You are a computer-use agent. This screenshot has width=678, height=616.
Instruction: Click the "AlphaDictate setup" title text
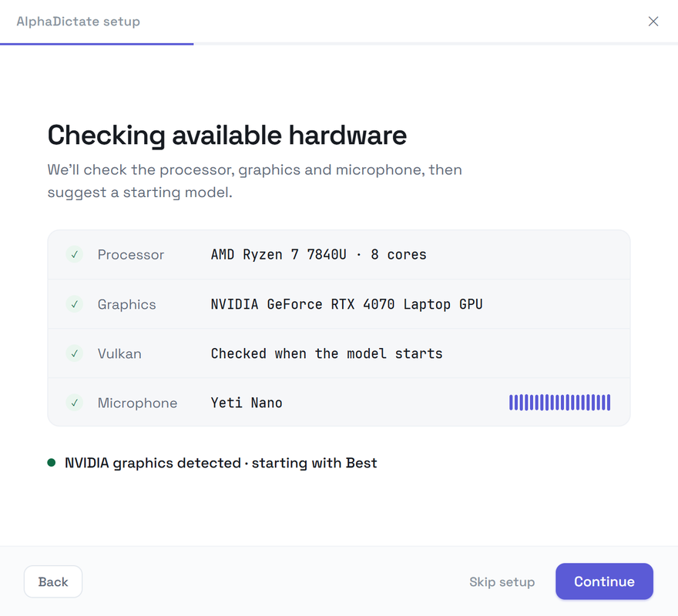pyautogui.click(x=79, y=22)
